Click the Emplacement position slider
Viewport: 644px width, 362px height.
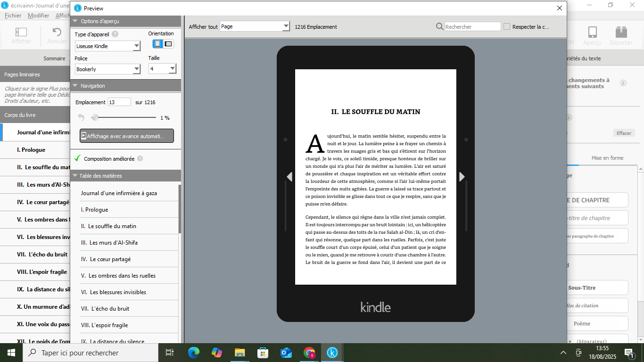pyautogui.click(x=125, y=117)
